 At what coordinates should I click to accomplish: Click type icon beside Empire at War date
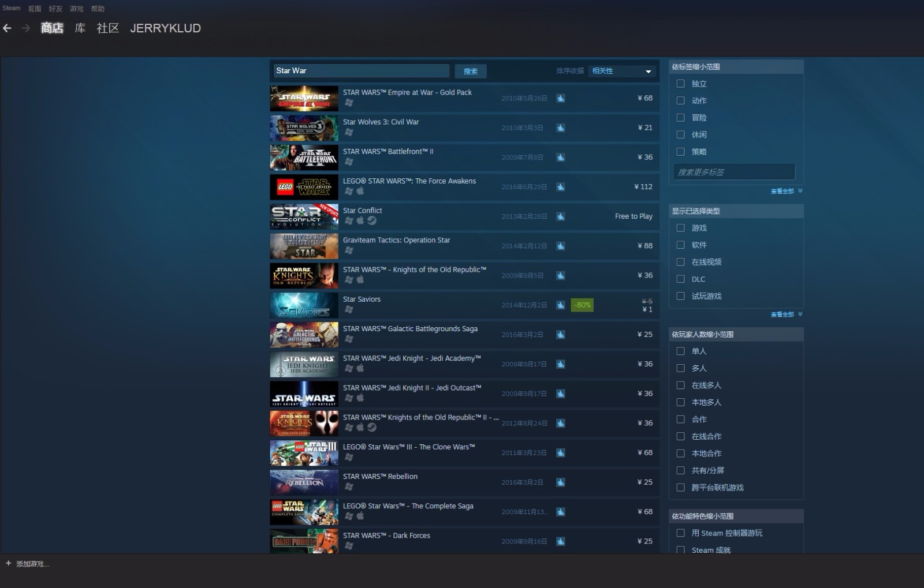coord(560,98)
